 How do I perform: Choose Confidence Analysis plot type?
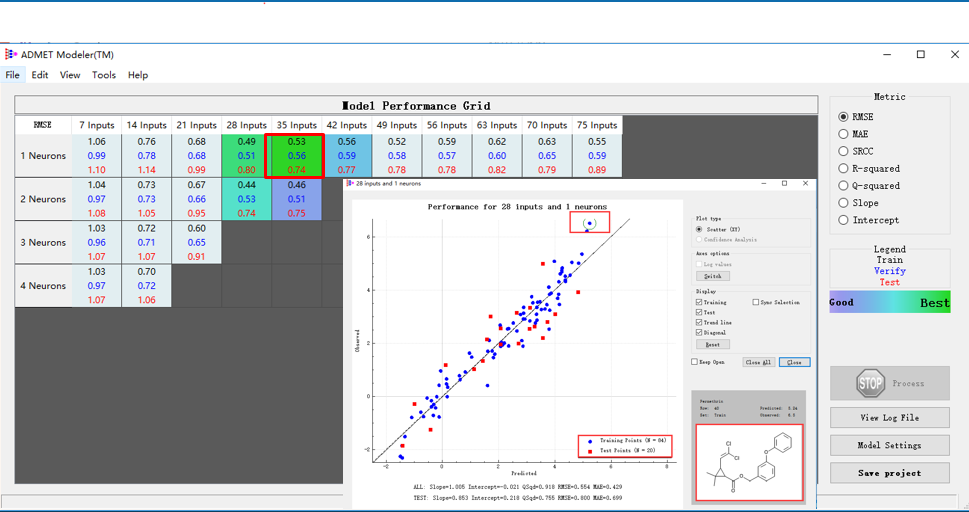699,239
